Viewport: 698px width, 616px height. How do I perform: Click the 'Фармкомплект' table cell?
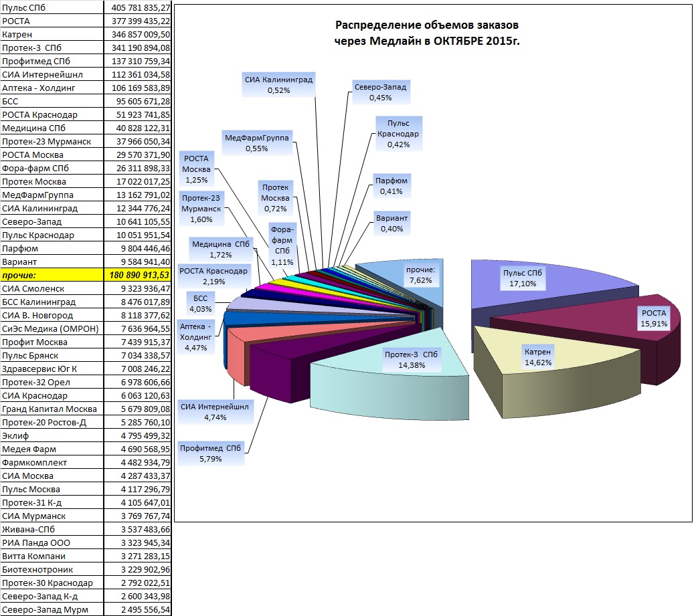click(52, 462)
